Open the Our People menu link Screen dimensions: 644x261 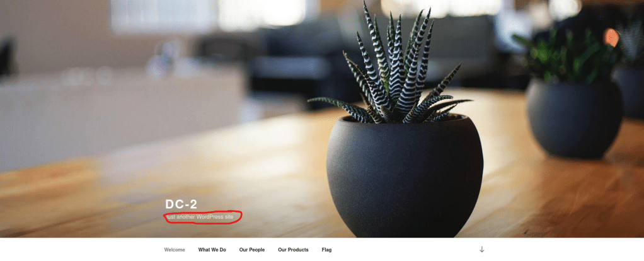coord(252,250)
